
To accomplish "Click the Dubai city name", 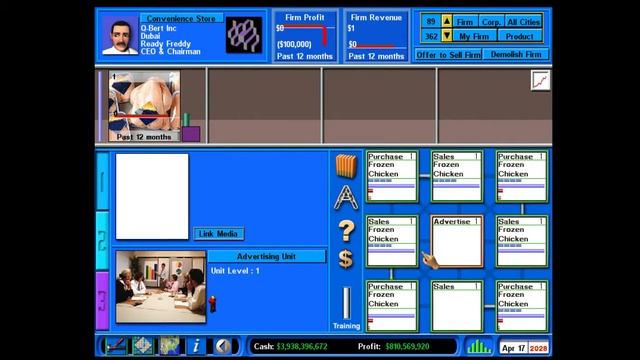I will tap(150, 36).
